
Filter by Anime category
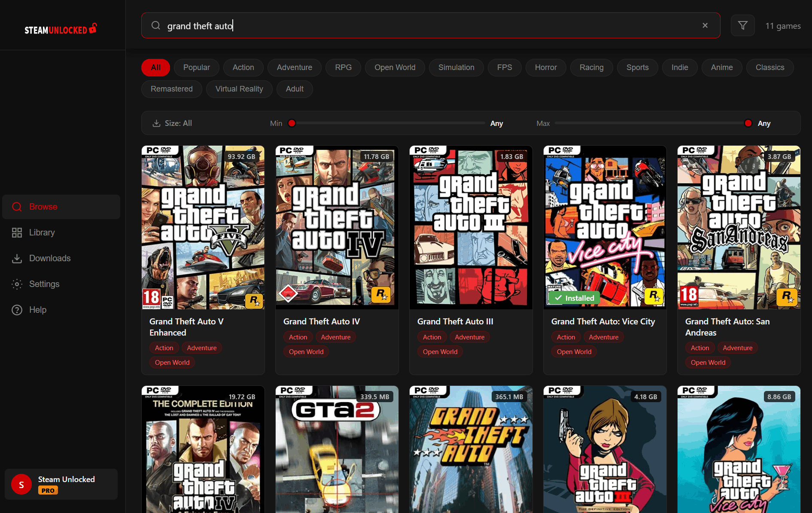(722, 67)
